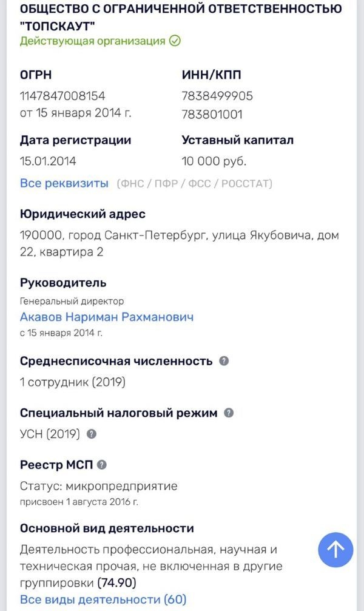This screenshot has width=364, height=611.
Task: Expand Все виды деятельности (60) list
Action: point(103,599)
